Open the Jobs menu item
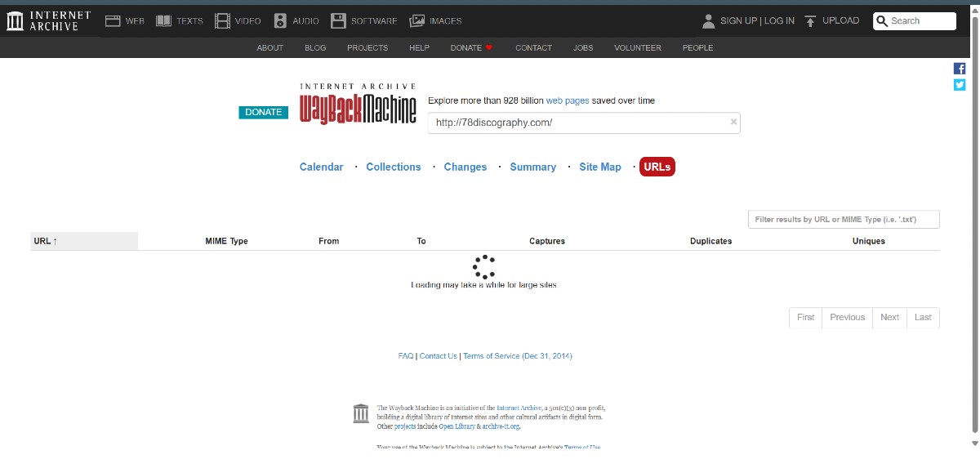 point(583,48)
